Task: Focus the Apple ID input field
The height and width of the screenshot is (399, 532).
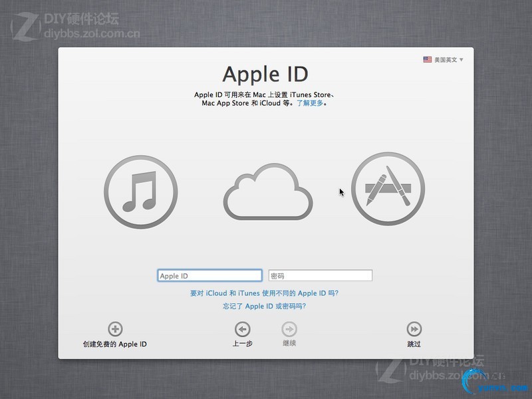Action: point(209,275)
